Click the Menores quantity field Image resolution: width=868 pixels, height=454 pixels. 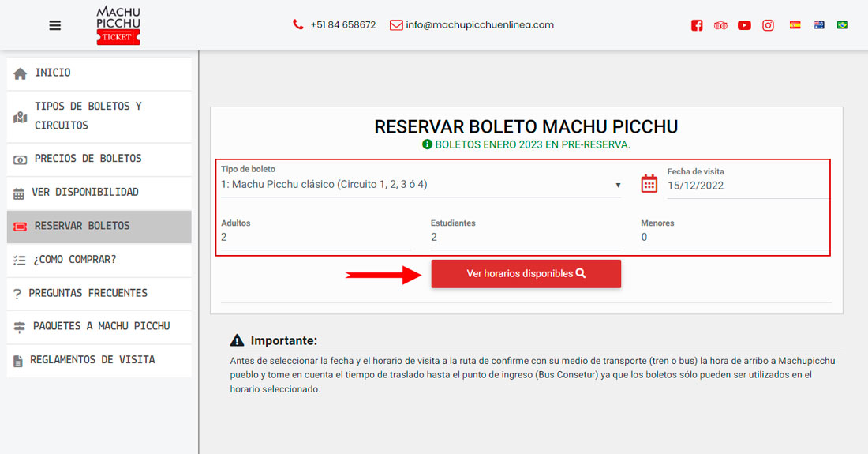[734, 238]
